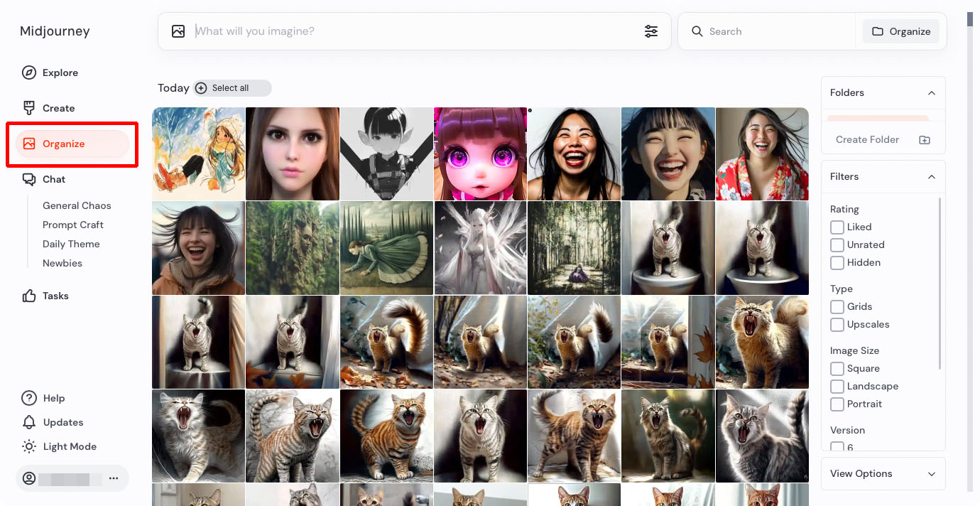Click the new folder icon beside Create Folder

point(924,140)
